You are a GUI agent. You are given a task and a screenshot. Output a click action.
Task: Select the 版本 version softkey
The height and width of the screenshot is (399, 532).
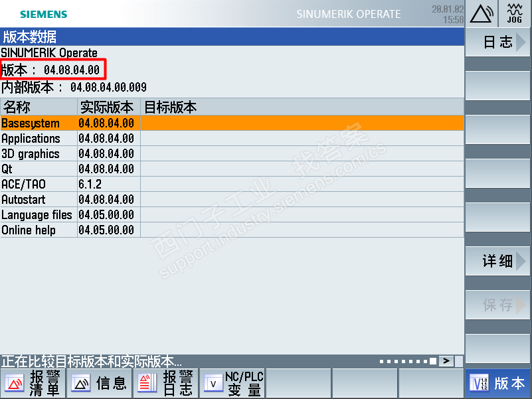click(497, 383)
